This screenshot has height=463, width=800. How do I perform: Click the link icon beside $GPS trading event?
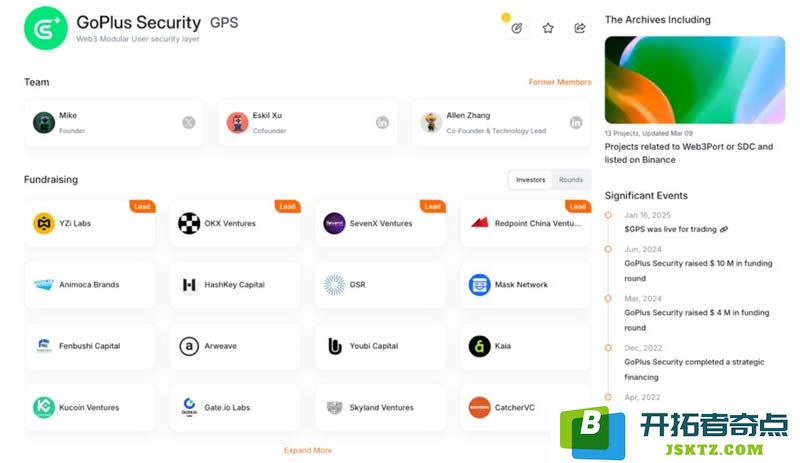click(x=723, y=230)
